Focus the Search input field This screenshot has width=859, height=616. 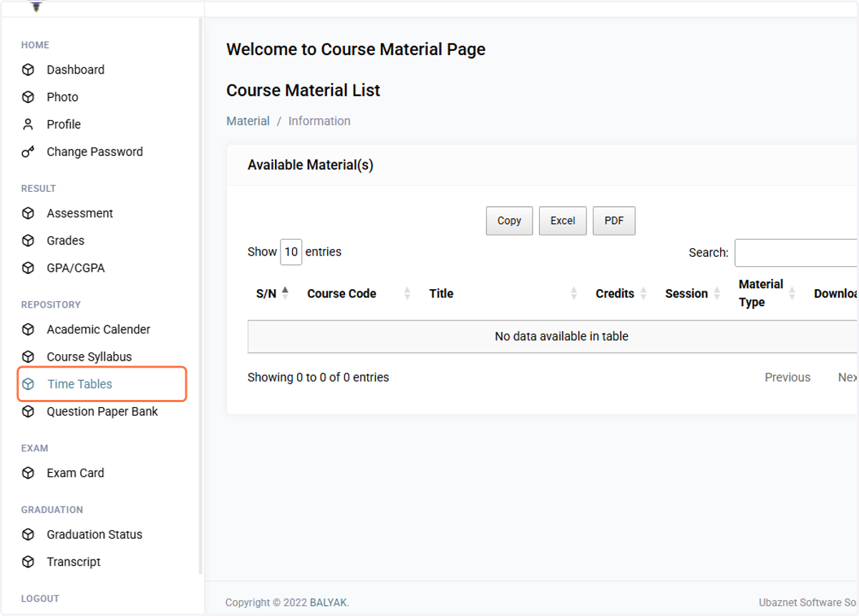(x=796, y=253)
